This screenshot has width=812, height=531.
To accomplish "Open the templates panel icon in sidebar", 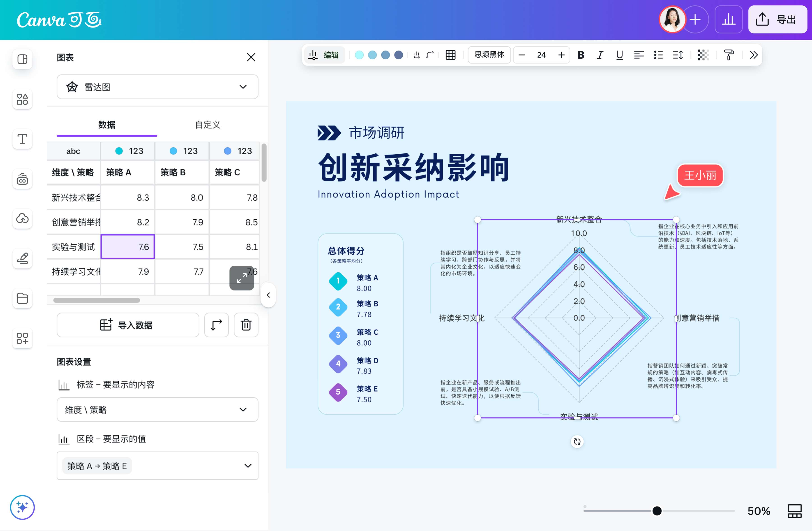I will click(23, 59).
